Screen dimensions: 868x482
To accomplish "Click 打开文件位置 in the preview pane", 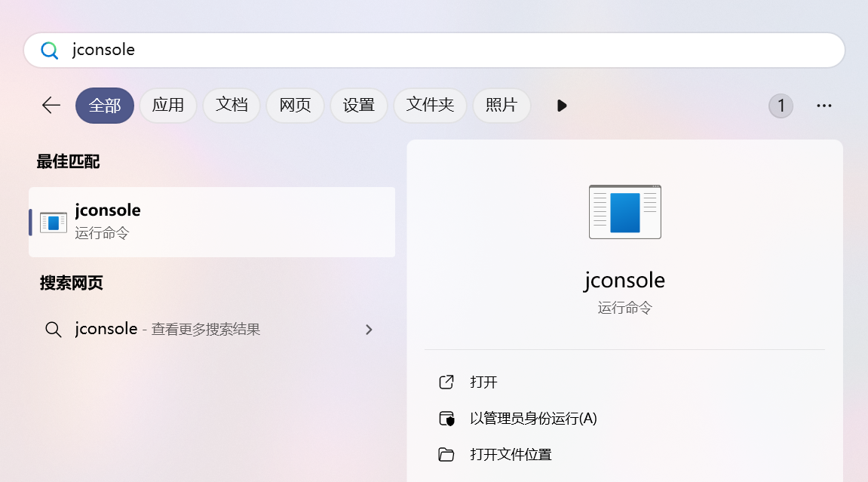I will point(511,455).
